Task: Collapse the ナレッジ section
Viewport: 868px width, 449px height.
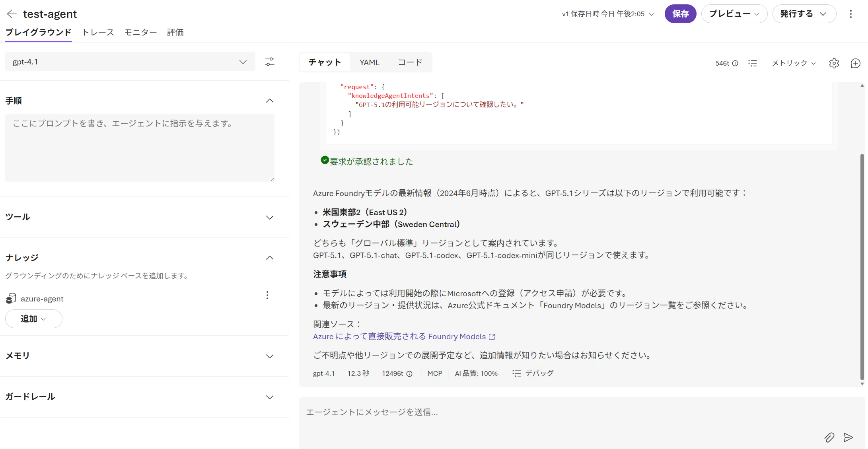Action: 270,258
